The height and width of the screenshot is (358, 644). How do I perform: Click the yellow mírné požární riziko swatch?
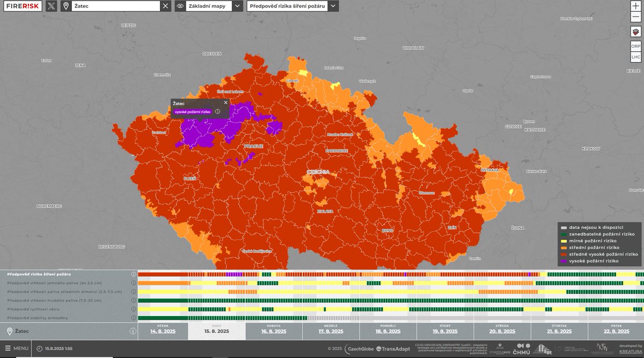coord(563,241)
